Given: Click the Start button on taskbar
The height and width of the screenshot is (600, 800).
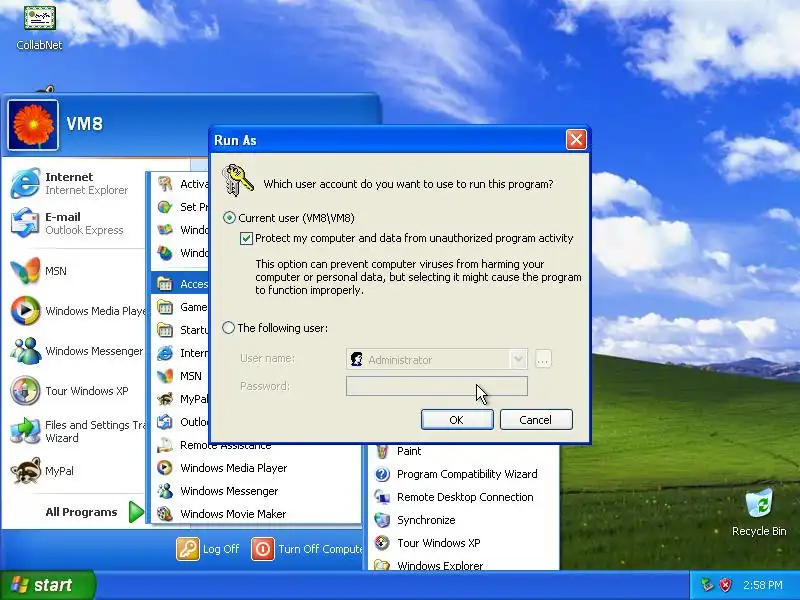Looking at the screenshot, I should tap(47, 585).
